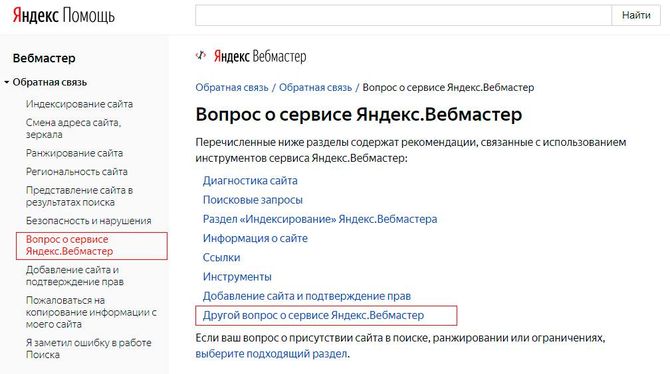
Task: Click the Найти search button
Action: (x=636, y=15)
